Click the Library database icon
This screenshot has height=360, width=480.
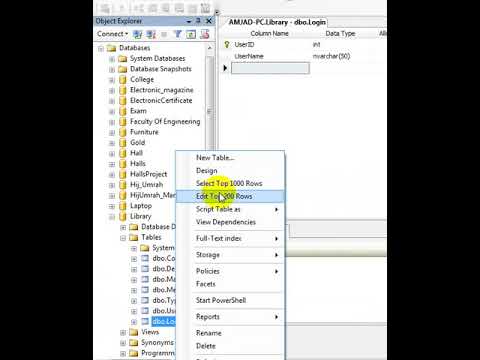point(123,216)
